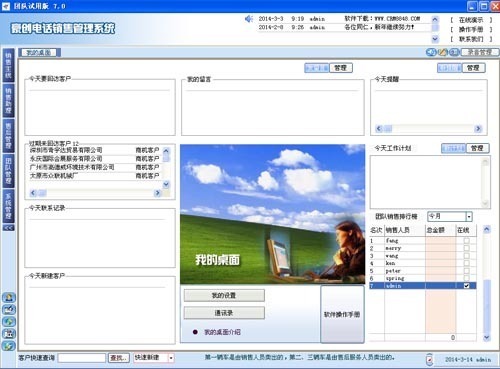The image size is (500, 369).
Task: Open the 在线演示 link
Action: pyautogui.click(x=471, y=20)
